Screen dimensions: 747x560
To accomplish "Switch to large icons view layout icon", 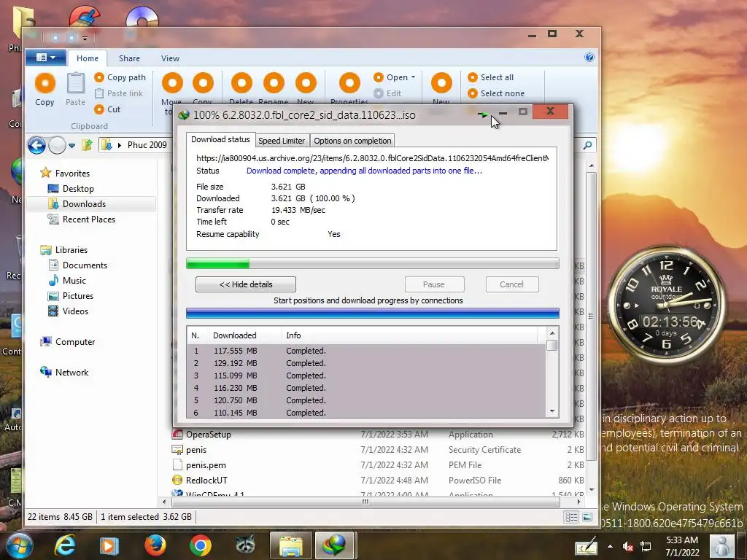I will tap(587, 517).
